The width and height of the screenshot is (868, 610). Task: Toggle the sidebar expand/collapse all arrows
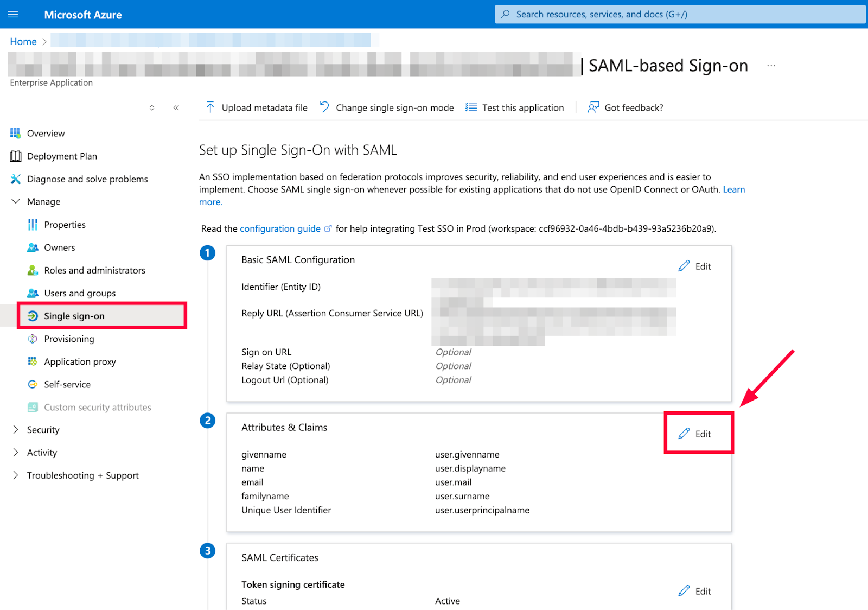tap(152, 107)
